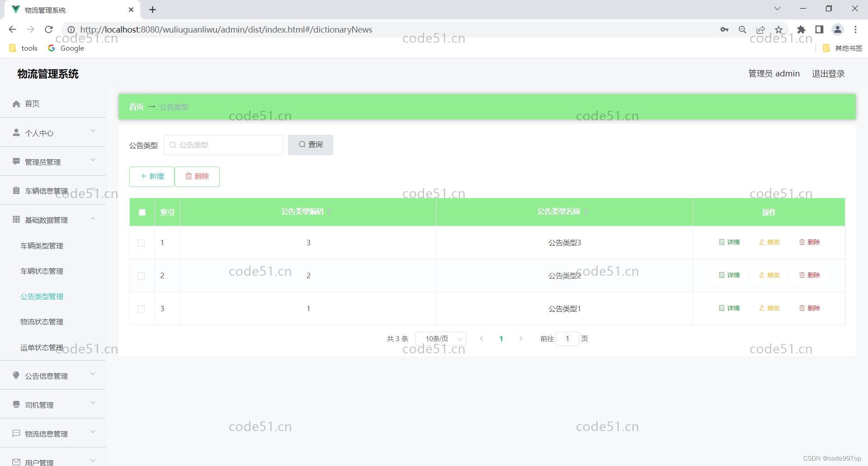Viewport: 868px width, 466px height.
Task: Click the browser forward arrow
Action: click(x=30, y=29)
